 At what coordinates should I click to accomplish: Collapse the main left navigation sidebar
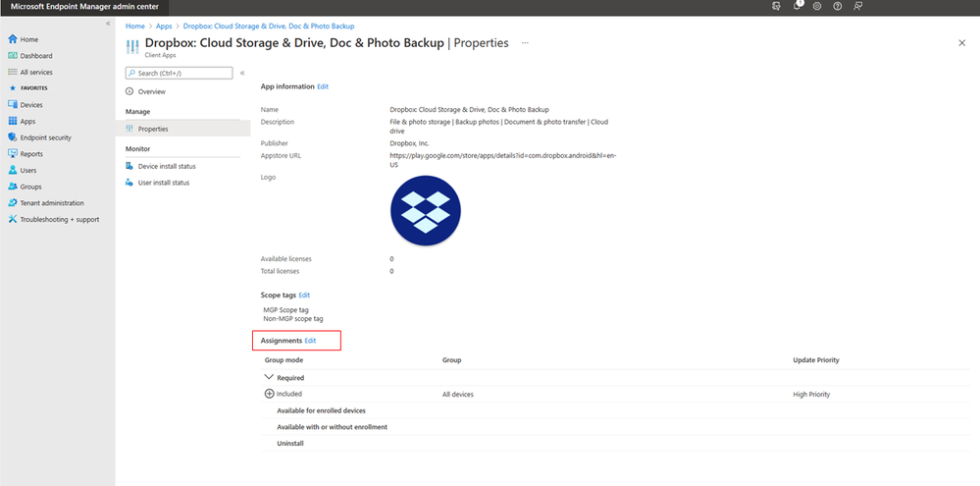pyautogui.click(x=108, y=24)
